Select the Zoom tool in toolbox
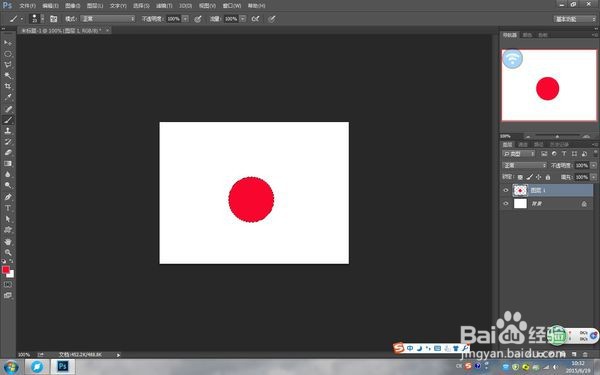The width and height of the screenshot is (600, 375). point(8,253)
